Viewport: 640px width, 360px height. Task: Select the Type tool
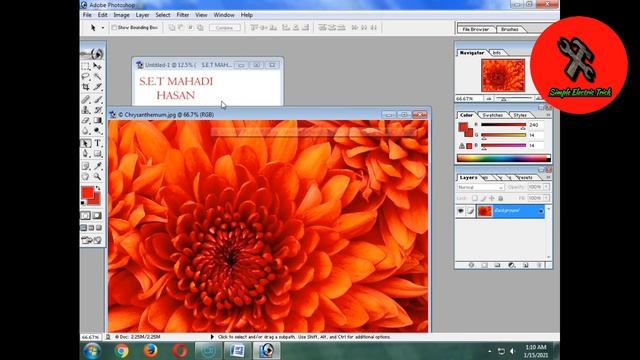97,143
